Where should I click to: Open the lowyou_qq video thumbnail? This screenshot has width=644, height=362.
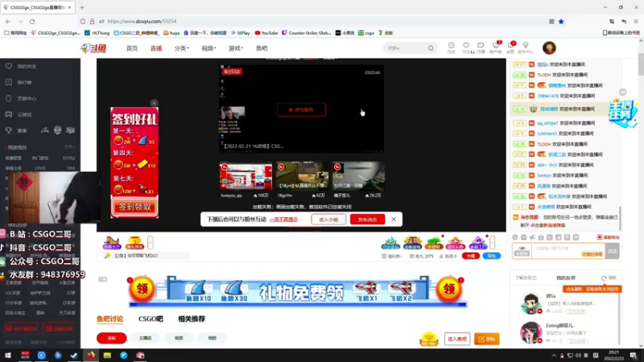[x=246, y=175]
